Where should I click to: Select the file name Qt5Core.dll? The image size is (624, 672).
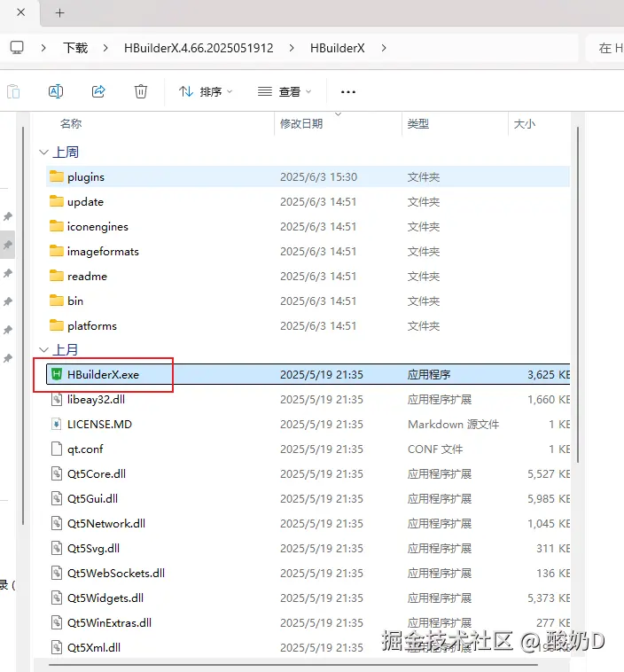pos(97,474)
